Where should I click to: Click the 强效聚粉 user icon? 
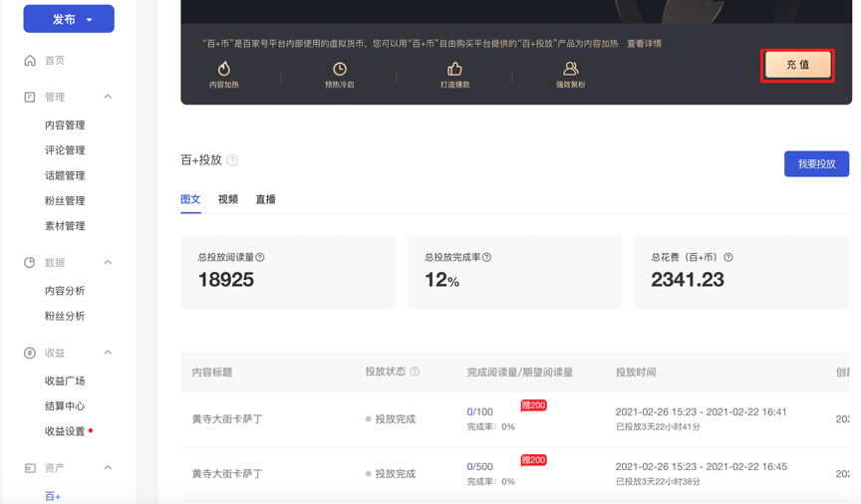[571, 69]
